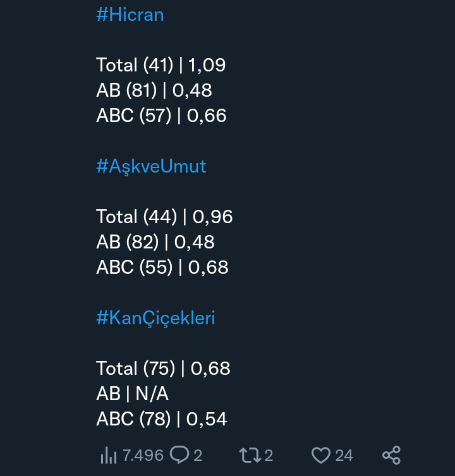Click the 7.496 views number
Viewport: 455px width, 476px height.
click(143, 455)
